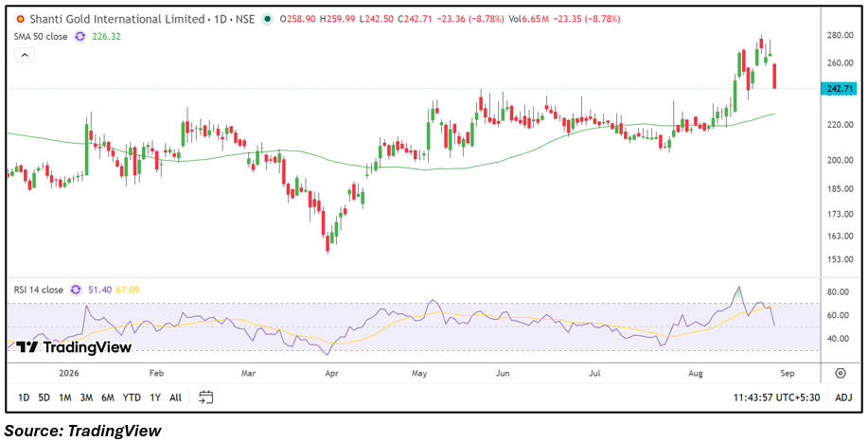Click the Feb date axis label
This screenshot has height=441, width=868.
tap(157, 374)
